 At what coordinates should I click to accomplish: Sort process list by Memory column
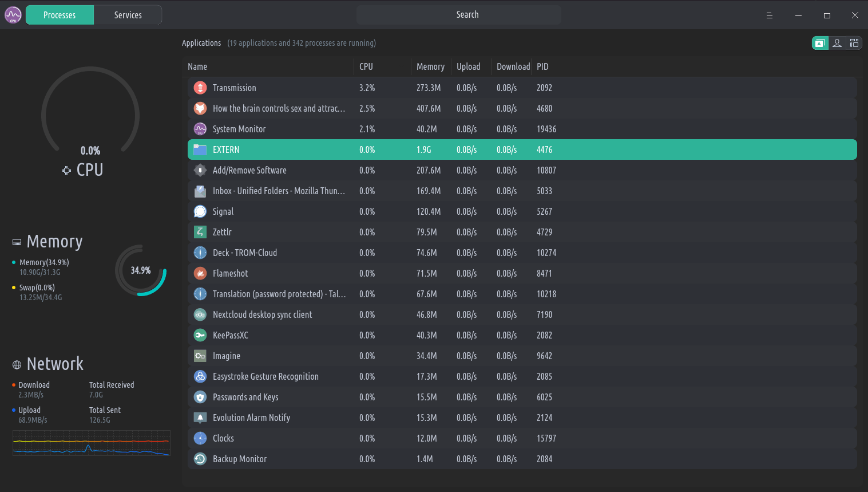(430, 66)
